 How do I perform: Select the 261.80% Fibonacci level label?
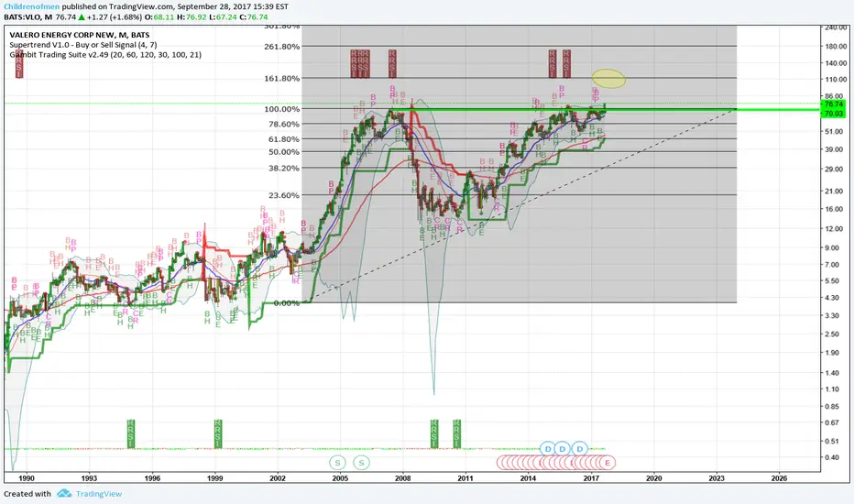coord(282,47)
